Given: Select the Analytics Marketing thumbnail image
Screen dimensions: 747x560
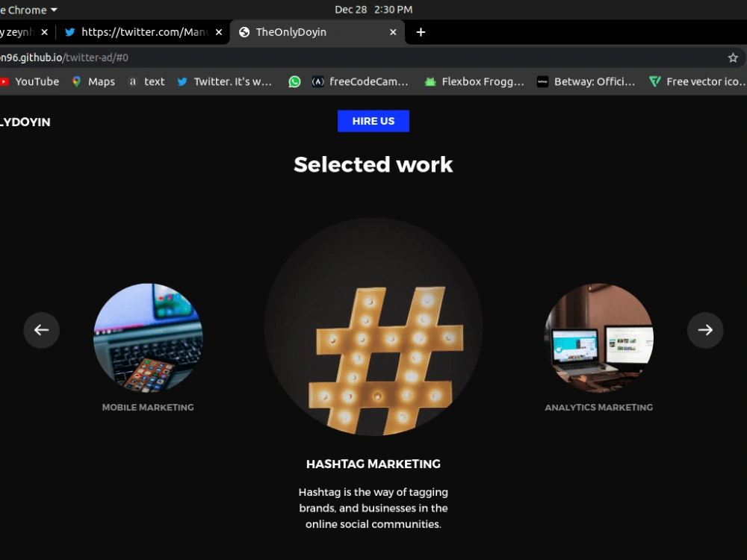Looking at the screenshot, I should (x=599, y=338).
